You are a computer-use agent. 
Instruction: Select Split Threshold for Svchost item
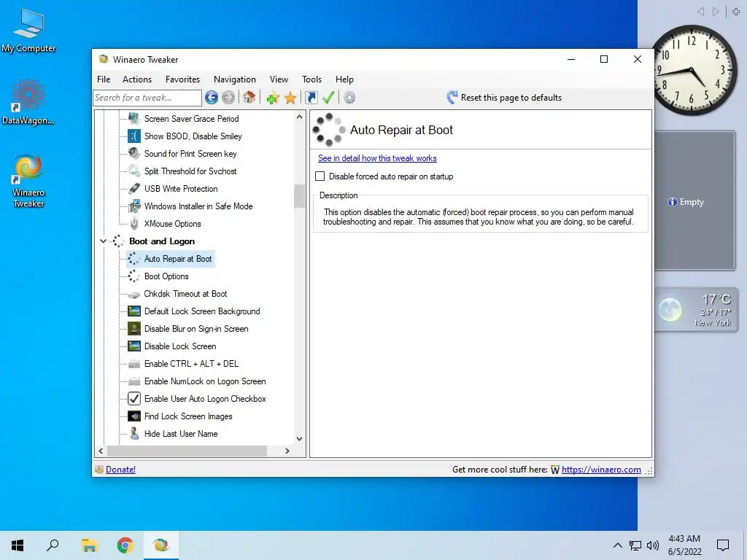[x=190, y=171]
